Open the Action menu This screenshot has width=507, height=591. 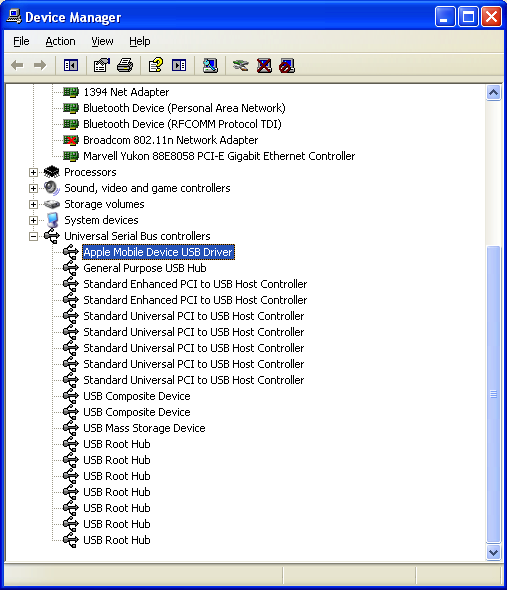(x=60, y=41)
